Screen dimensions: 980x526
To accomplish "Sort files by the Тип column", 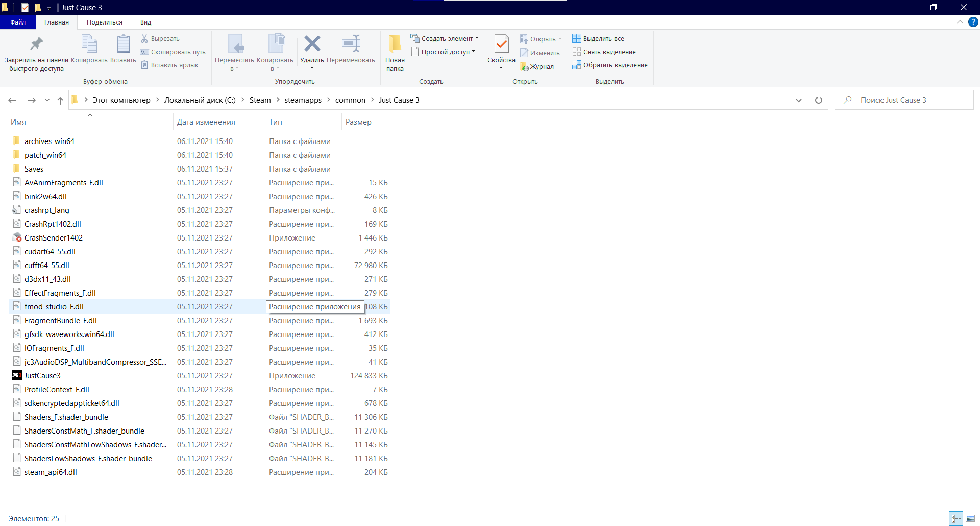I will tap(304, 122).
